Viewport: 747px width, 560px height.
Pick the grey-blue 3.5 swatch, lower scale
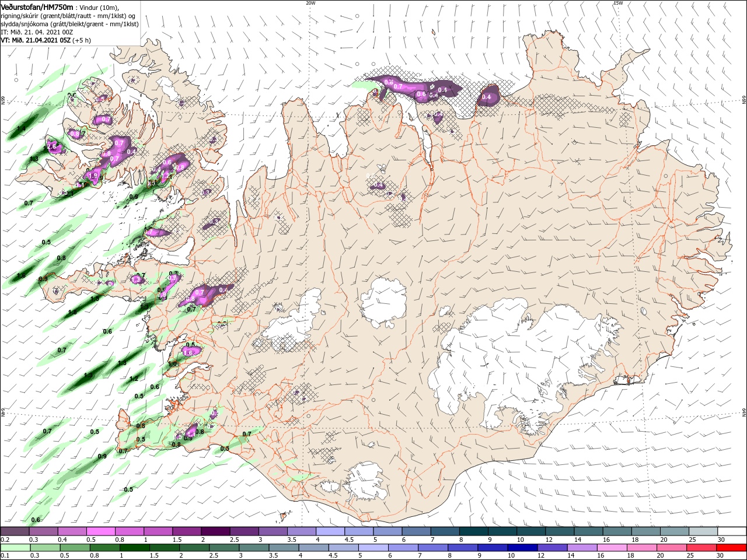tap(284, 548)
